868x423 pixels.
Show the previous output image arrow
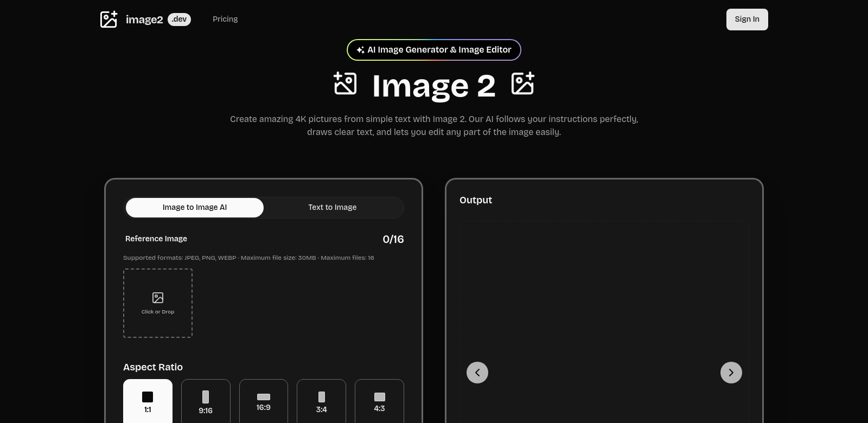477,373
